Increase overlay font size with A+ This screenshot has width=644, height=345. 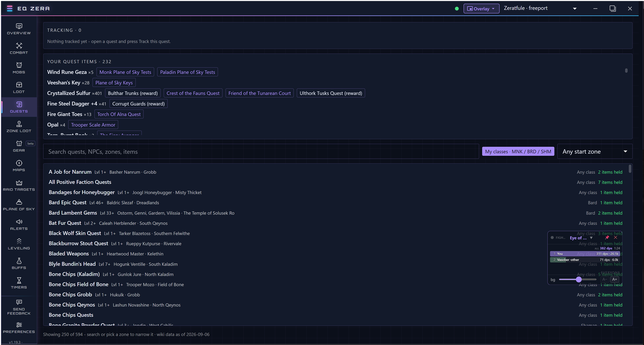[614, 279]
